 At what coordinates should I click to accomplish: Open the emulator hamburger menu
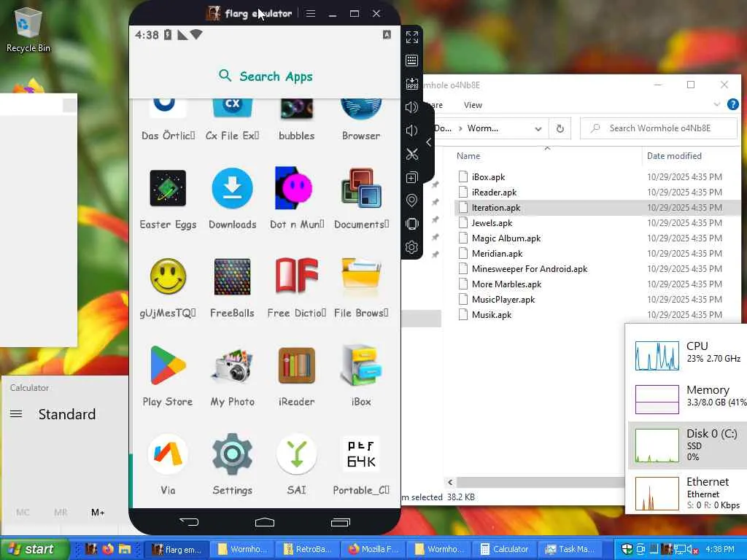click(311, 13)
